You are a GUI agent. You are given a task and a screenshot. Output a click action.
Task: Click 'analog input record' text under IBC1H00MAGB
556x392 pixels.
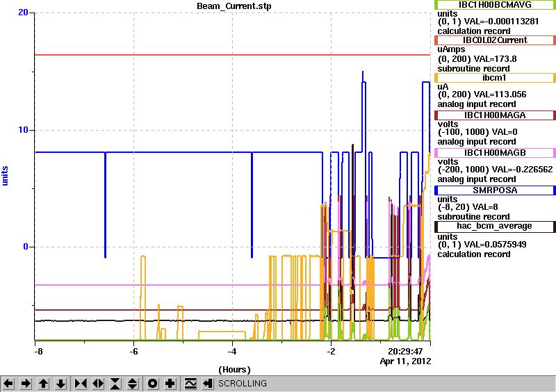click(477, 179)
